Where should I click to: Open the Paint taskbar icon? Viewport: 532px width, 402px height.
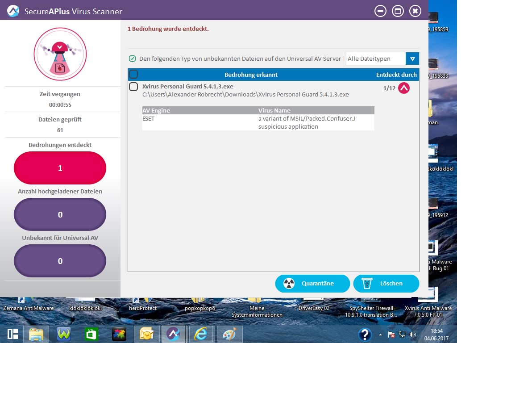click(x=229, y=335)
